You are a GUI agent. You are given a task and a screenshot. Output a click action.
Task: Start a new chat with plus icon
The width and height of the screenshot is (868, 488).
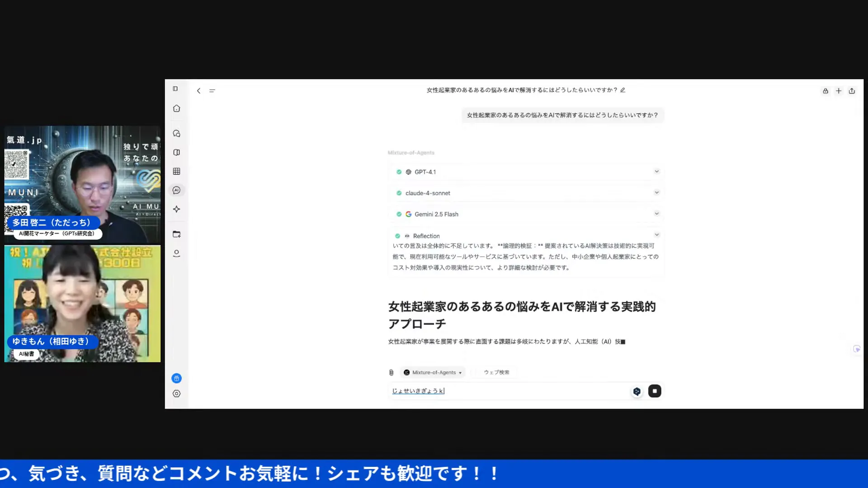click(x=839, y=91)
